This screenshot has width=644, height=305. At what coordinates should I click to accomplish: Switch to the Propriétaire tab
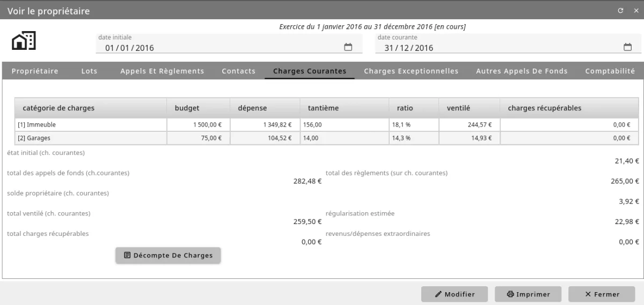pos(35,71)
